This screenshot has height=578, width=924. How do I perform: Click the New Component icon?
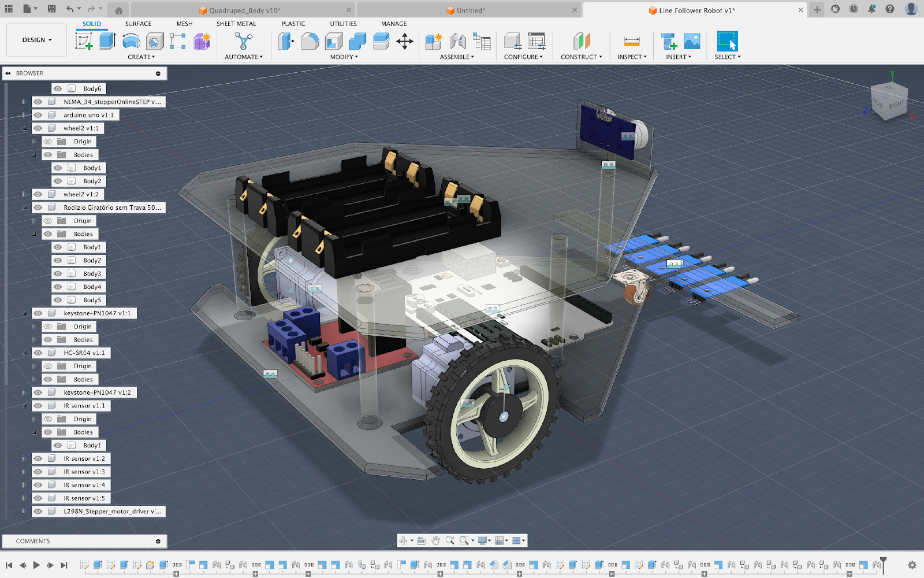[434, 42]
